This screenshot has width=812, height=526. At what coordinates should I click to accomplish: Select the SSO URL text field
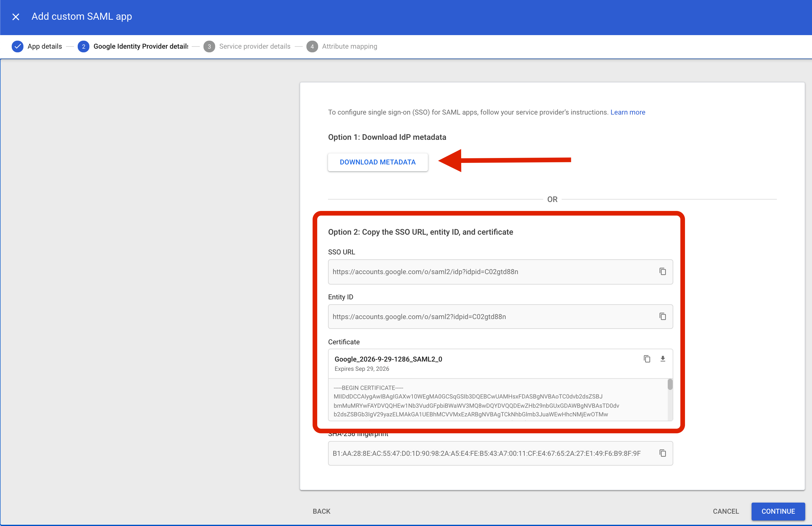pos(478,272)
